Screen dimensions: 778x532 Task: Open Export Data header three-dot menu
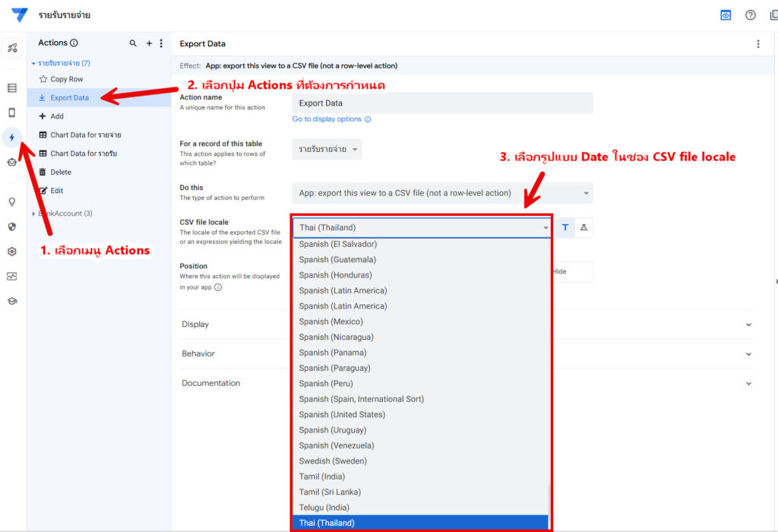pyautogui.click(x=757, y=43)
